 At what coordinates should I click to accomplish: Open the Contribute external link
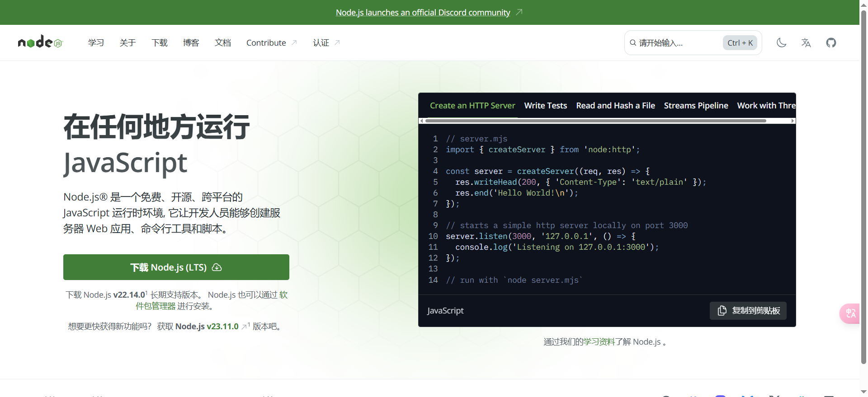[x=271, y=43]
